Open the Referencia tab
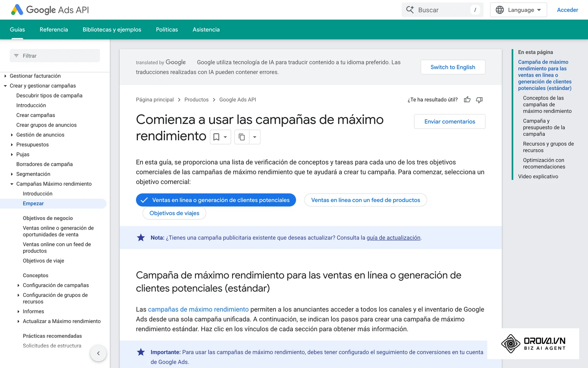 [54, 29]
